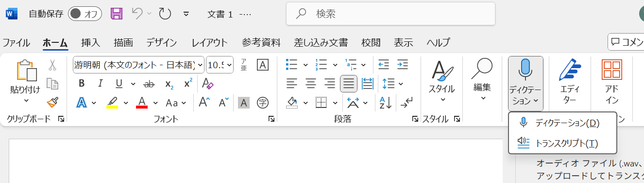Open the レイアウト tab
The width and height of the screenshot is (644, 183).
[209, 42]
